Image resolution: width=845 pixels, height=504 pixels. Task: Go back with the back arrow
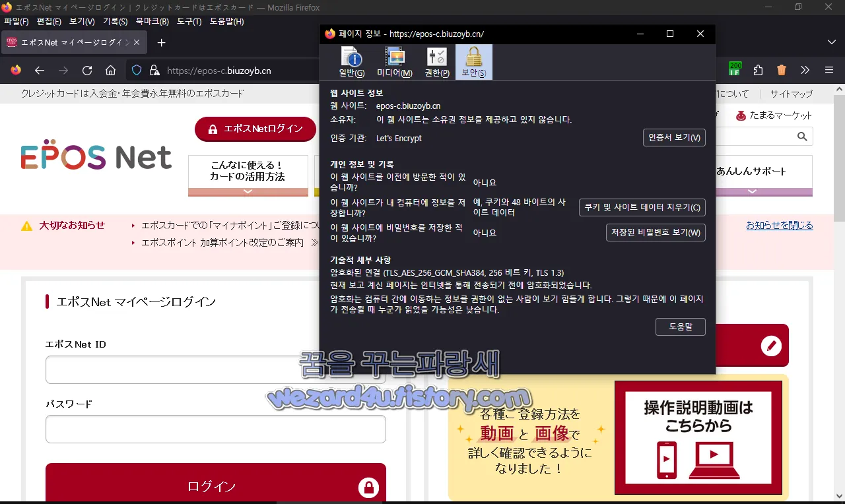[x=40, y=71]
